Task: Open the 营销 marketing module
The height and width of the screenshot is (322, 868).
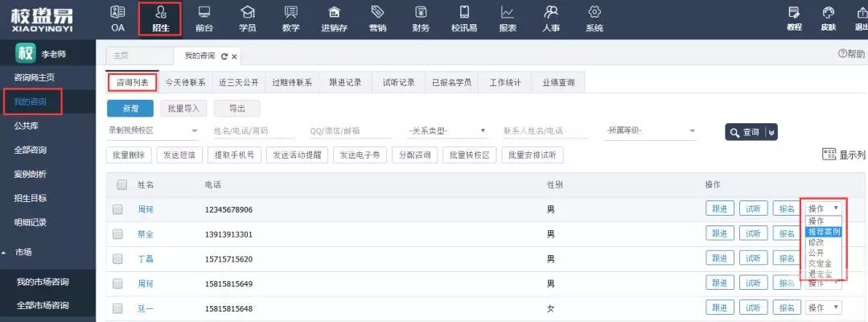Action: point(377,19)
